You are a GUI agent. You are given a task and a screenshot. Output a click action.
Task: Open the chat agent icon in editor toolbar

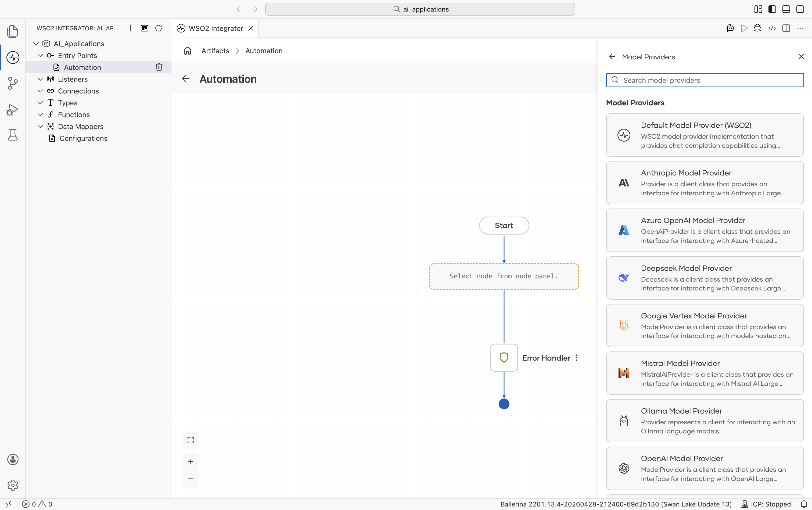point(730,28)
